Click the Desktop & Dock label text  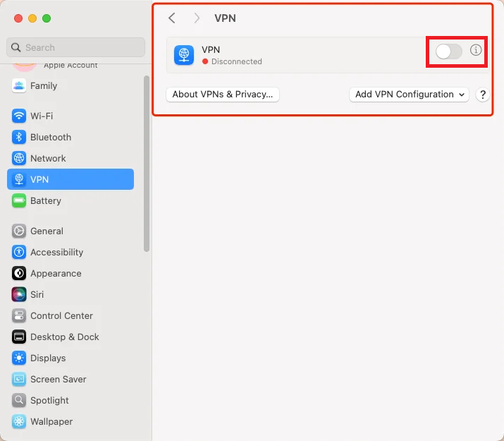click(65, 337)
